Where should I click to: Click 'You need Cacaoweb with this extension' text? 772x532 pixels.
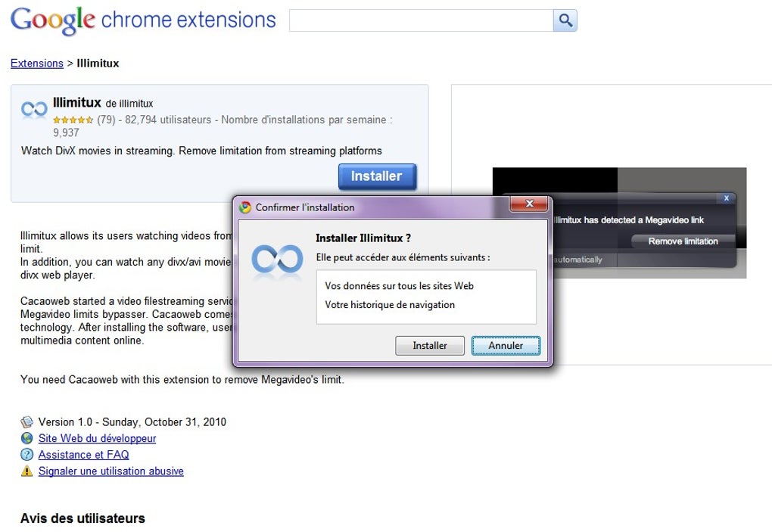[182, 379]
